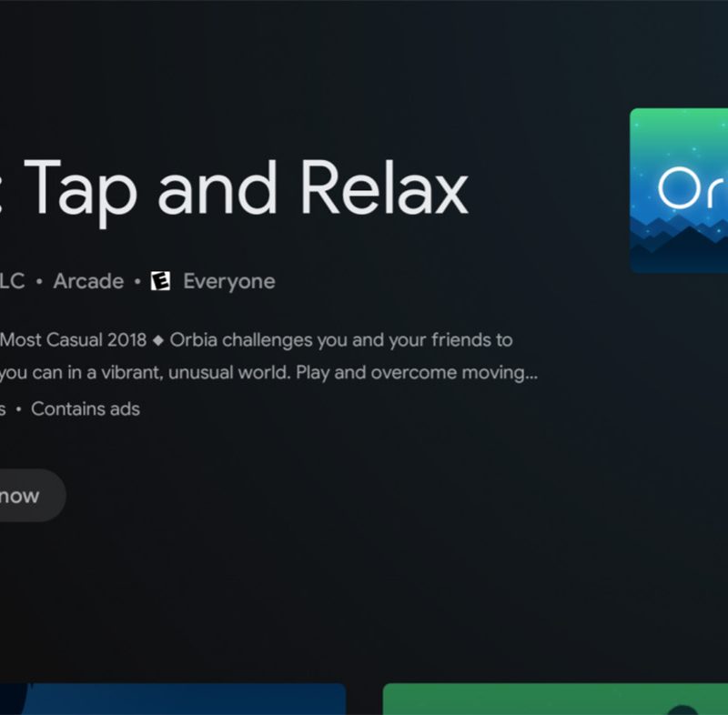Open the developer name ending in LC
This screenshot has width=728, height=715.
pos(12,281)
